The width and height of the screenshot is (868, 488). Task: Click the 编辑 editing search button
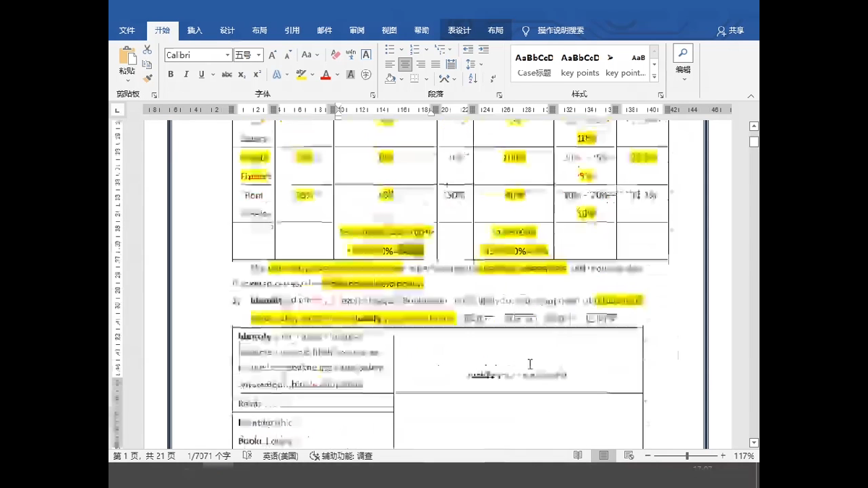coord(683,59)
